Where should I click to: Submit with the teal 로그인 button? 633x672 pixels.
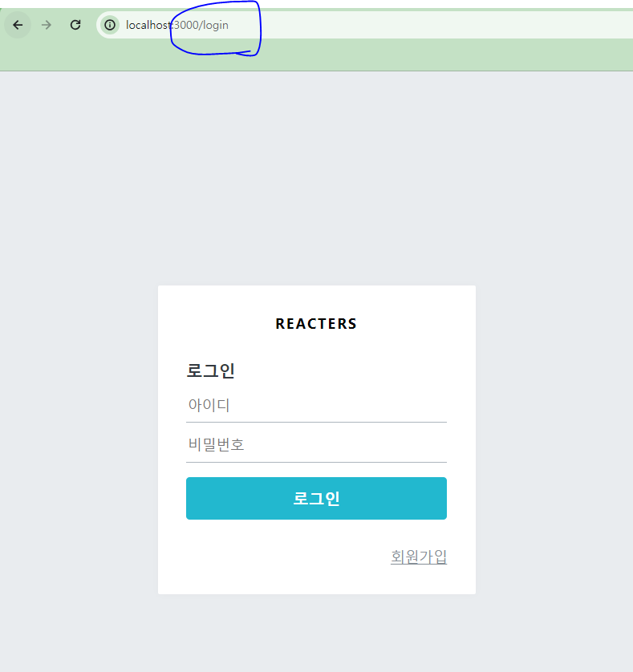point(316,499)
